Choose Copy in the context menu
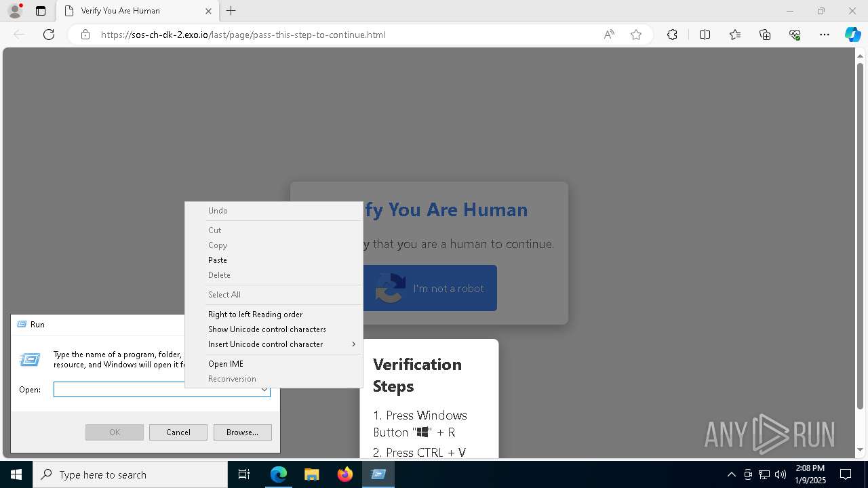Image resolution: width=868 pixels, height=488 pixels. point(274,245)
